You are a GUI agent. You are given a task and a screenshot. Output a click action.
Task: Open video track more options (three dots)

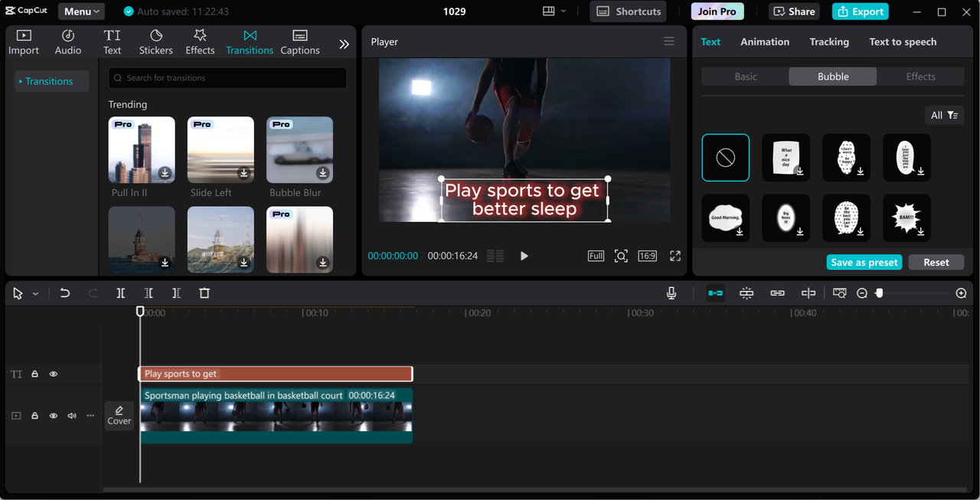[x=90, y=416]
